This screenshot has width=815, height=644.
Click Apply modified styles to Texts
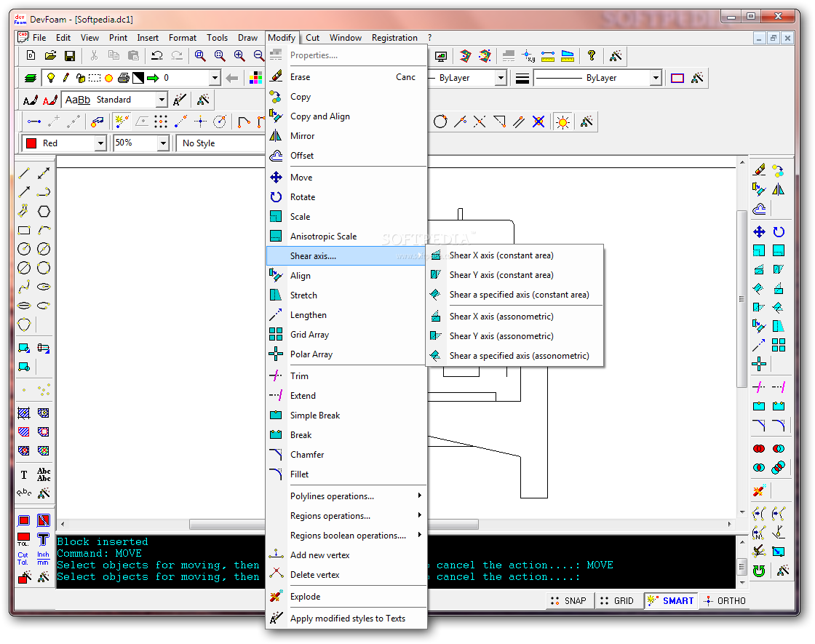tap(346, 619)
